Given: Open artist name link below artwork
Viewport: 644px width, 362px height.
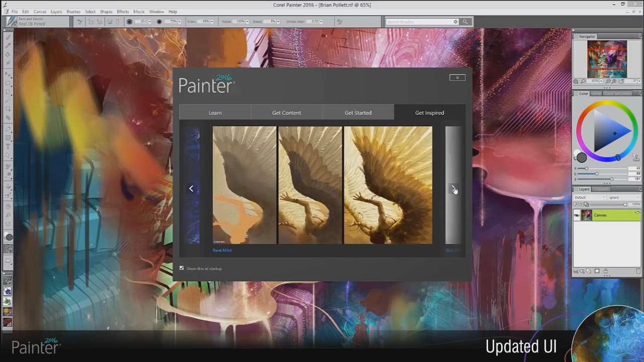Looking at the screenshot, I should click(x=222, y=250).
